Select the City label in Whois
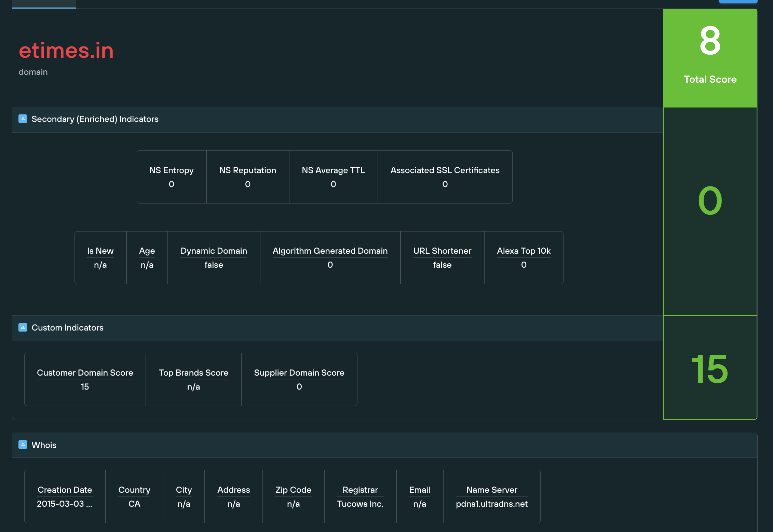773x532 pixels. coord(184,490)
